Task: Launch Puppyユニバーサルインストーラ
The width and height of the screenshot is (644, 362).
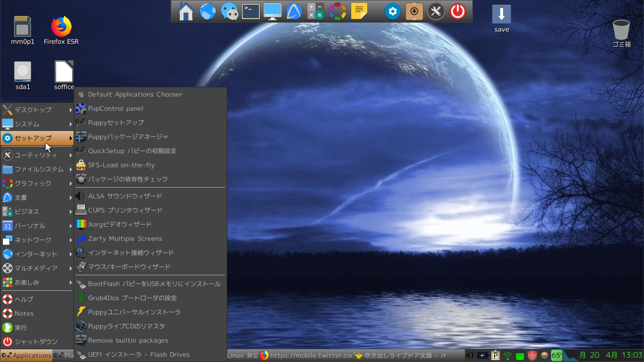Action: [x=150, y=312]
